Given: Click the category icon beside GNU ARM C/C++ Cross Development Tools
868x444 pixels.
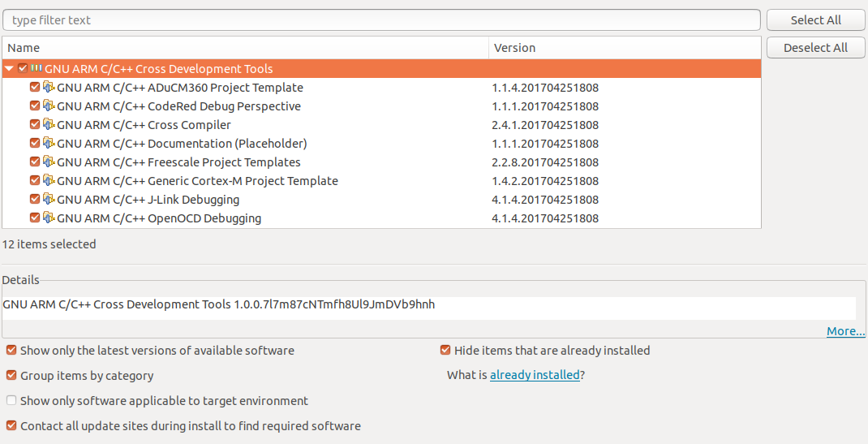Looking at the screenshot, I should (37, 68).
